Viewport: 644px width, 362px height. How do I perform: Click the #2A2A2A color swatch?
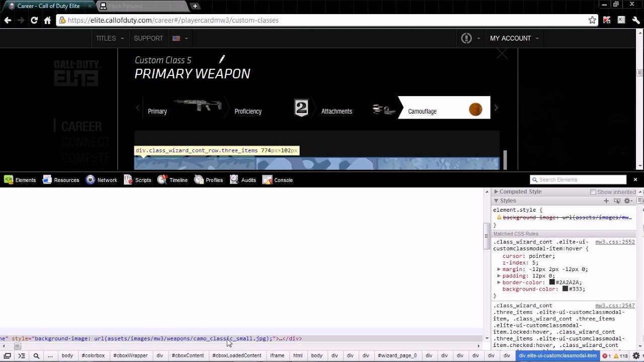(552, 282)
